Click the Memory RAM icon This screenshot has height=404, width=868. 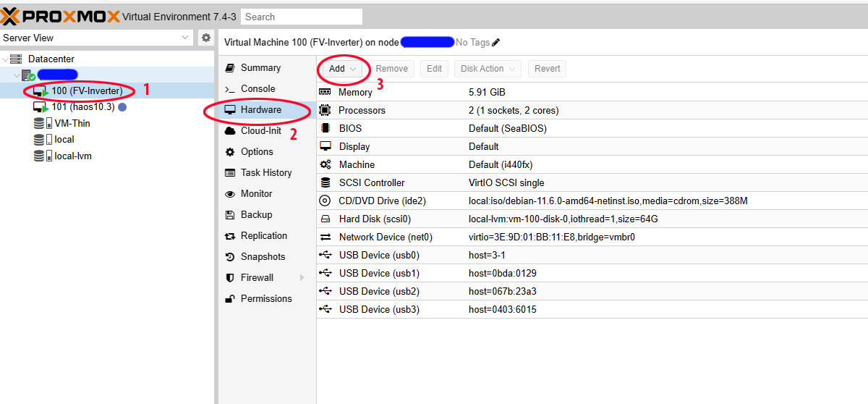[x=325, y=93]
